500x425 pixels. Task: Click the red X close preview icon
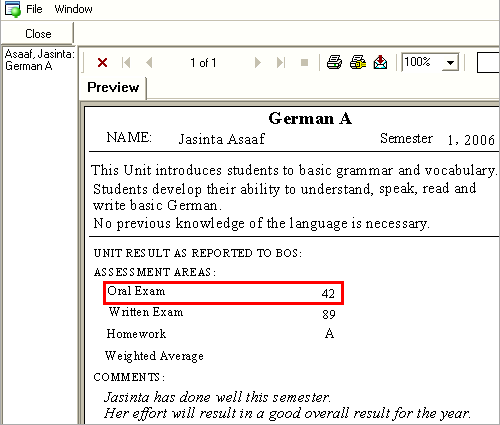point(102,62)
